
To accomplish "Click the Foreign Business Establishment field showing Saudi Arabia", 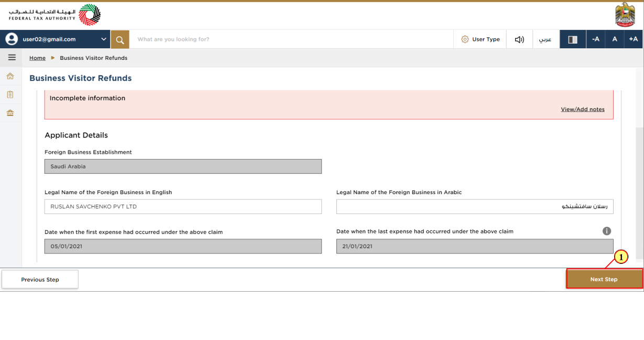I will (183, 166).
